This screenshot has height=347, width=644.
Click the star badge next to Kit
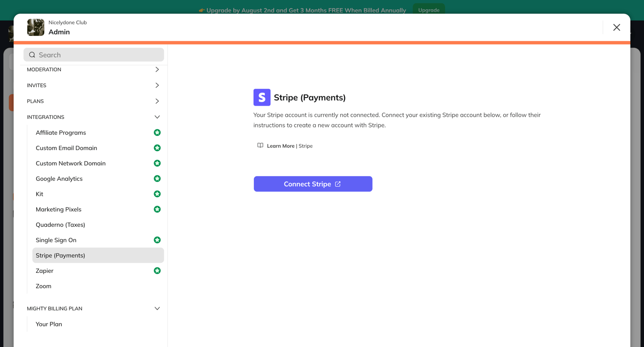click(157, 194)
